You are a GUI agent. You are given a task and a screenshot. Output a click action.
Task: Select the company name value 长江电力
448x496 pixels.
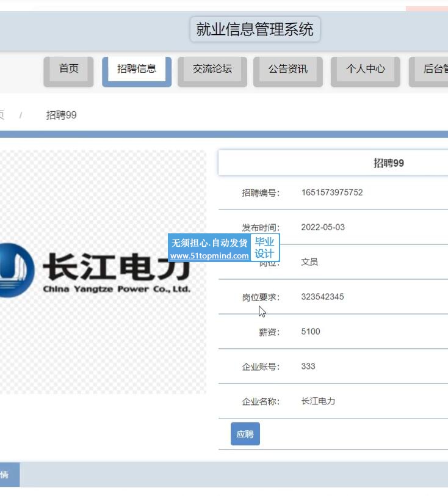point(318,401)
